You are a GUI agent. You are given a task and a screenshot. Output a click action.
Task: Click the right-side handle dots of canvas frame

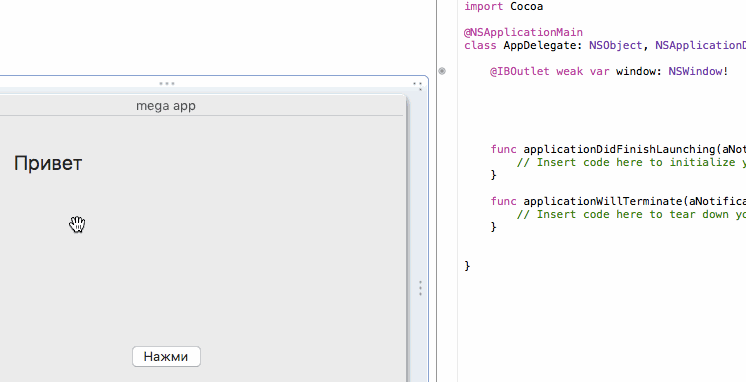point(420,288)
